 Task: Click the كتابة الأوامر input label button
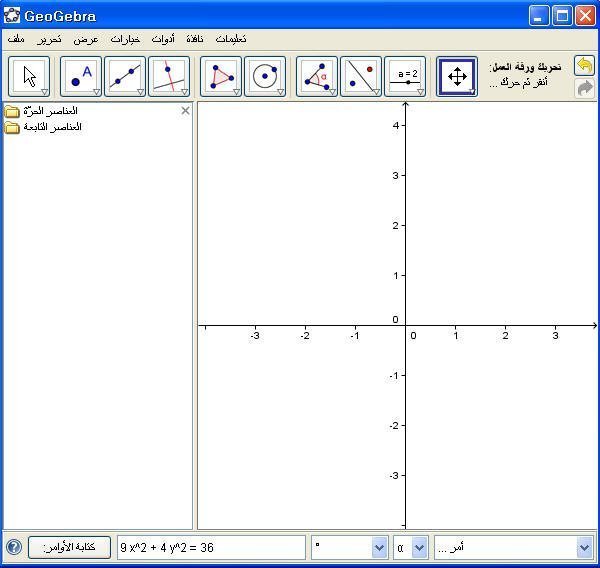tap(69, 547)
